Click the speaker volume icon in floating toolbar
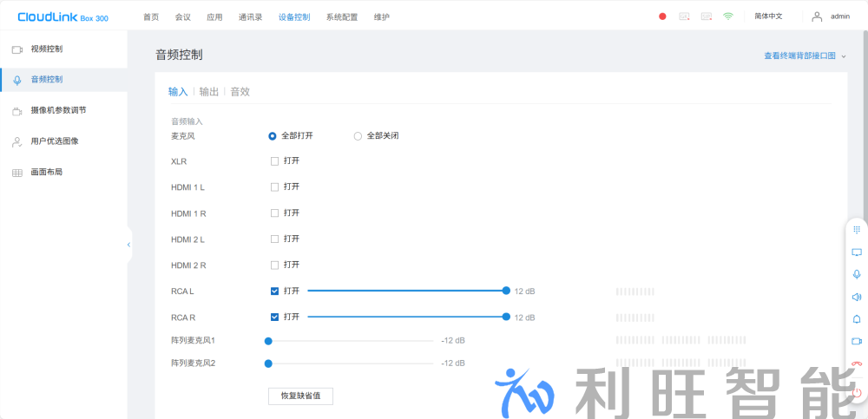The image size is (868, 419). click(857, 298)
